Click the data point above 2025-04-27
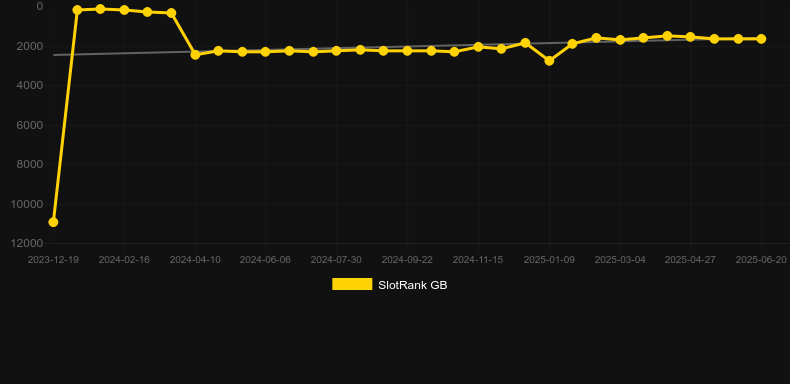790x384 pixels. [x=690, y=37]
